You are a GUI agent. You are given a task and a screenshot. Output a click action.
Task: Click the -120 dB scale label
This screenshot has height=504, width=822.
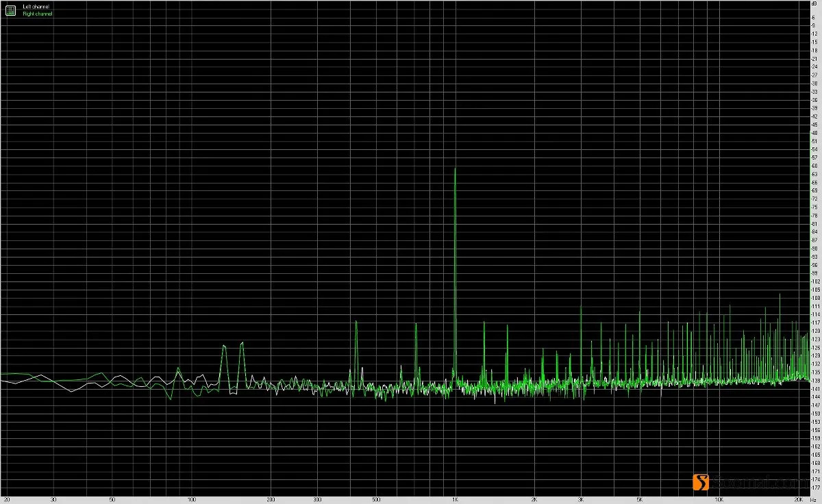click(814, 331)
